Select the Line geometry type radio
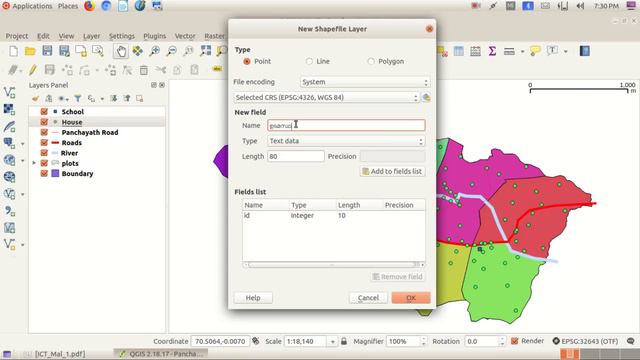The image size is (640, 360). (309, 61)
